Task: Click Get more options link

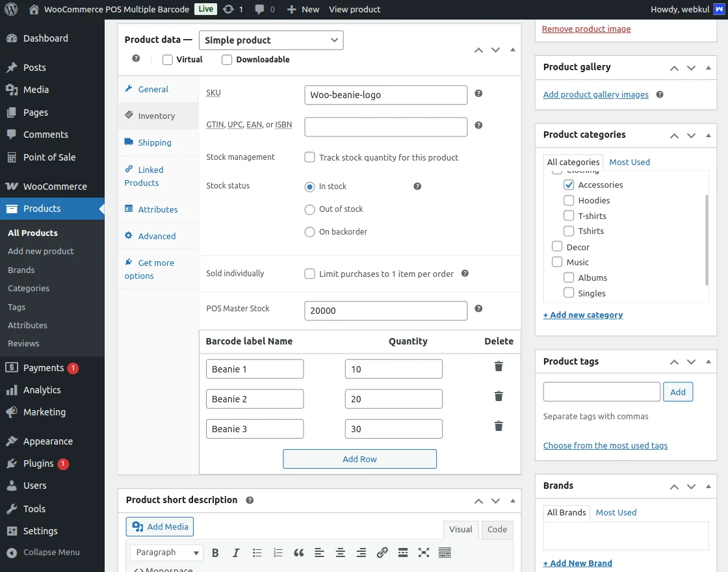Action: point(148,268)
